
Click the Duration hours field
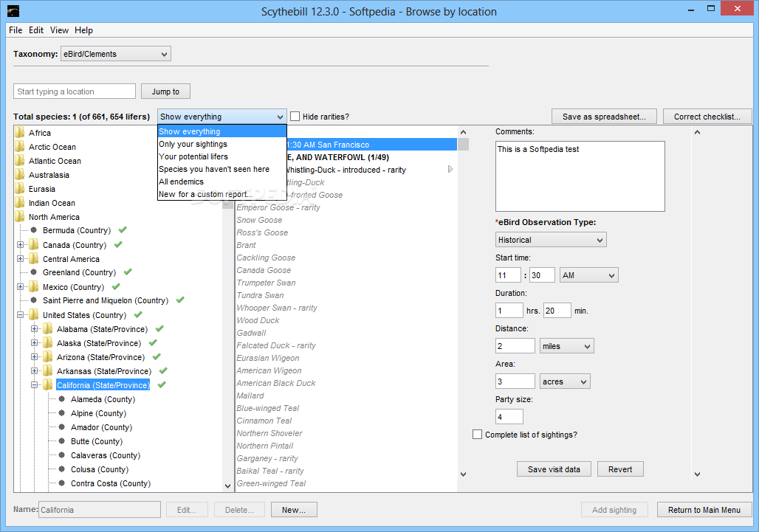click(509, 311)
